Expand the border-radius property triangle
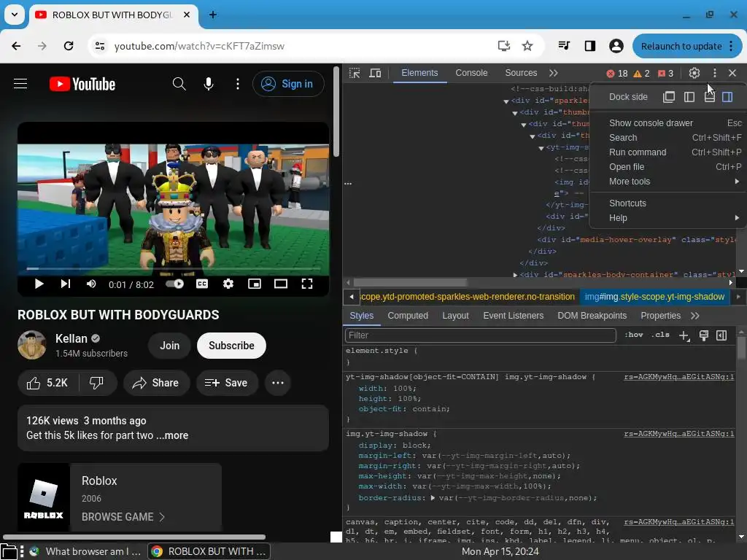Image resolution: width=747 pixels, height=560 pixels. (x=433, y=497)
